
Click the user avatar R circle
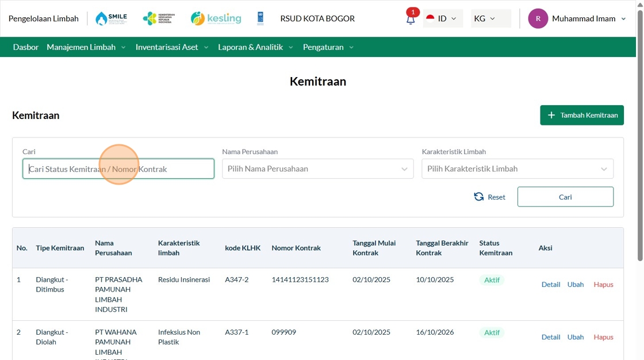(x=538, y=18)
